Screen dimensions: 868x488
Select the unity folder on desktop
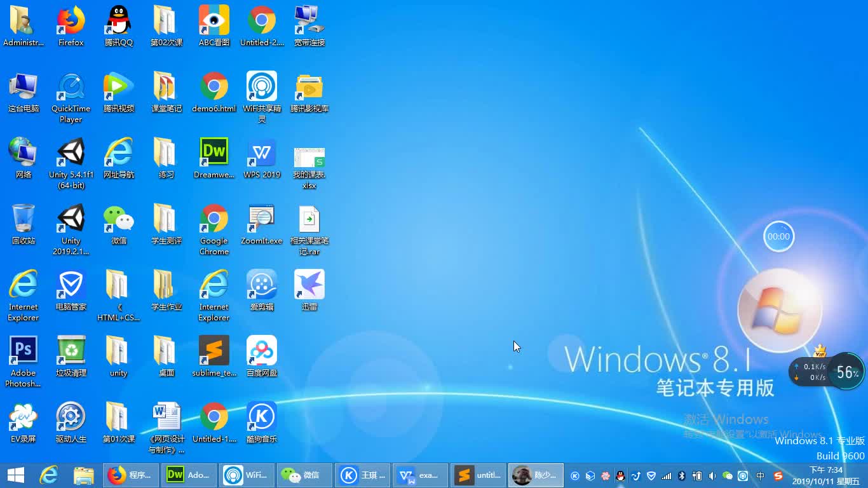(119, 356)
